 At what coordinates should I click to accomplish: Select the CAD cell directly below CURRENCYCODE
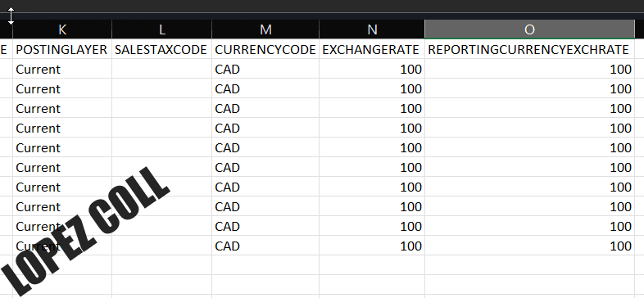point(265,70)
